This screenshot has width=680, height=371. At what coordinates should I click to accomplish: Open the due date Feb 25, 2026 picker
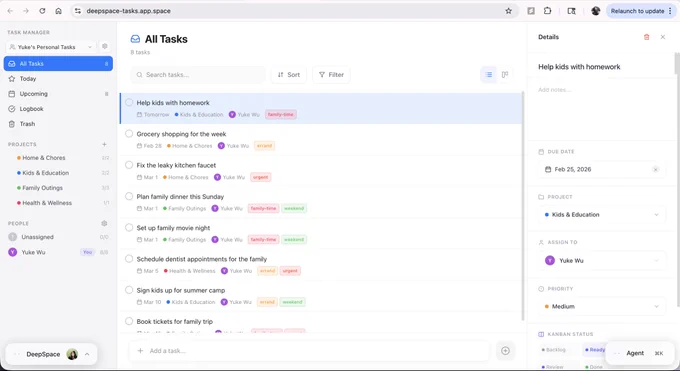point(602,170)
